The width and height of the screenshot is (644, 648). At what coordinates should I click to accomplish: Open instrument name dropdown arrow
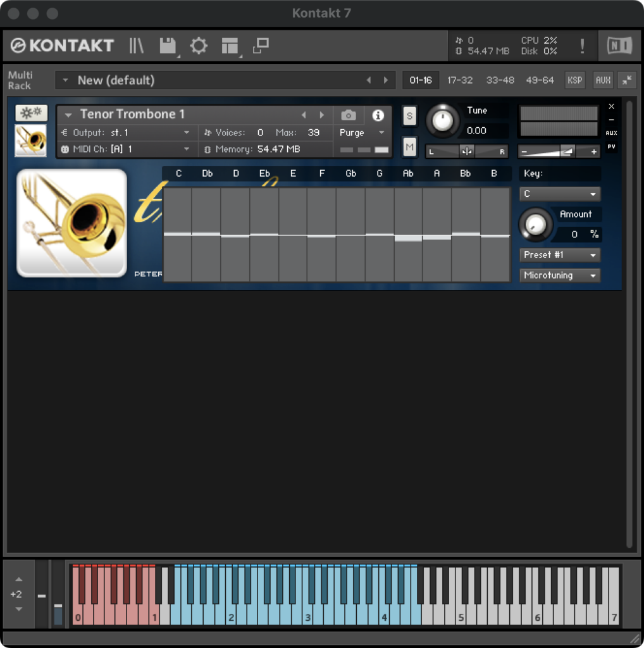point(68,115)
